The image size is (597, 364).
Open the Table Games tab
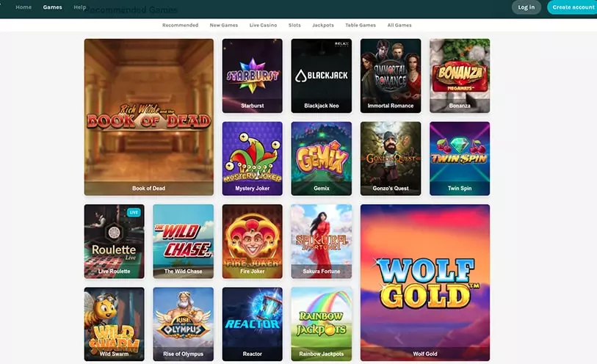point(361,25)
